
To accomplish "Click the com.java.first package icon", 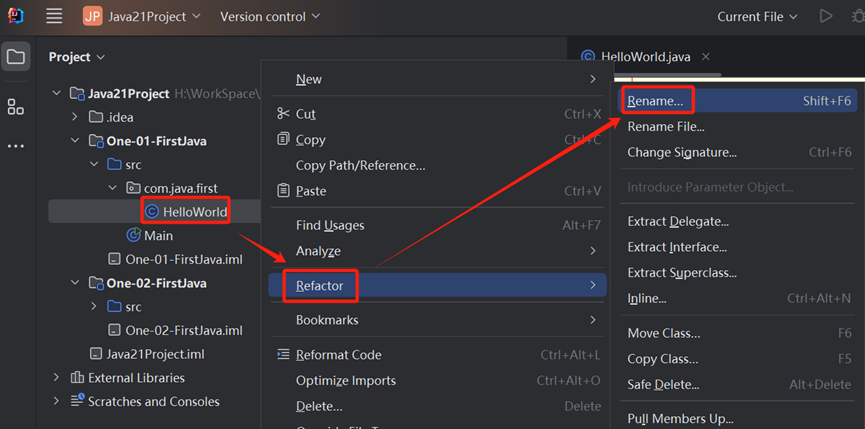I will pos(133,188).
